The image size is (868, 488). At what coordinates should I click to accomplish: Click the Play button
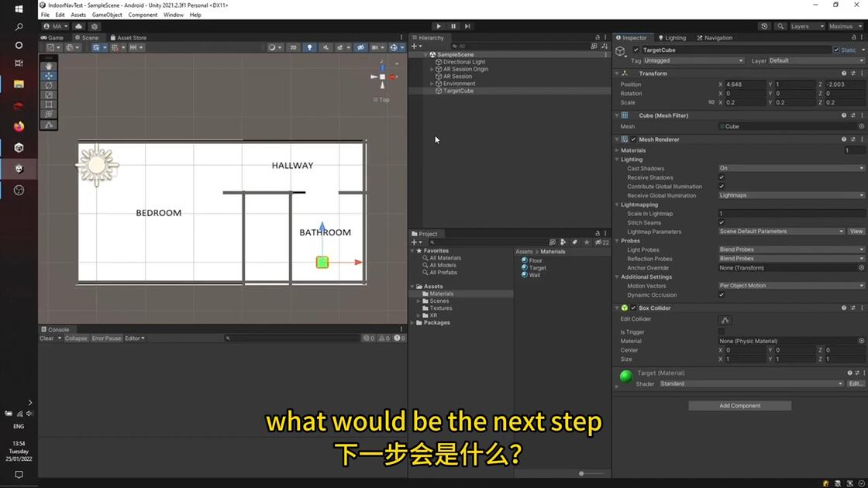[x=439, y=26]
